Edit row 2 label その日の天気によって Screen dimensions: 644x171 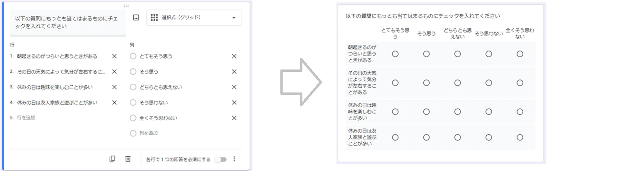61,72
